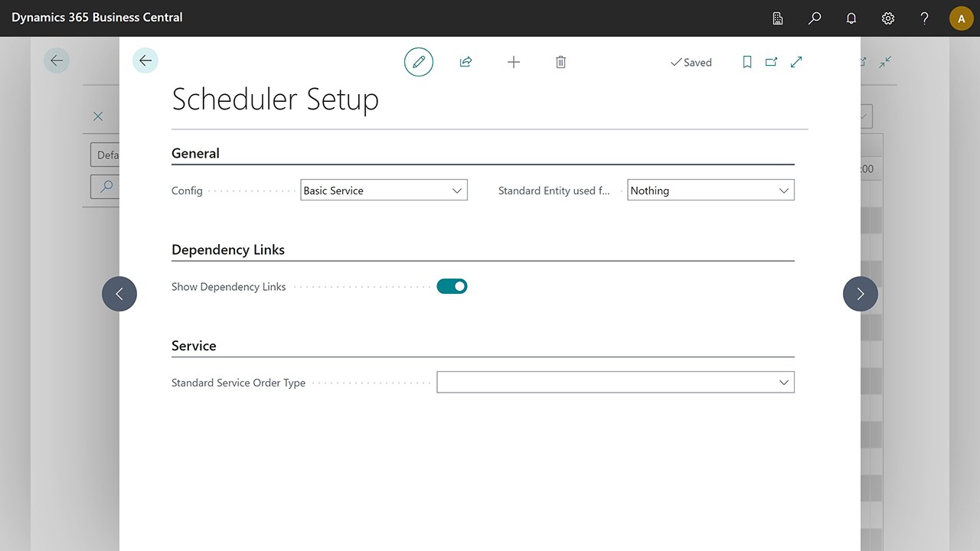Toggle edit mode with the pencil icon

pos(418,61)
